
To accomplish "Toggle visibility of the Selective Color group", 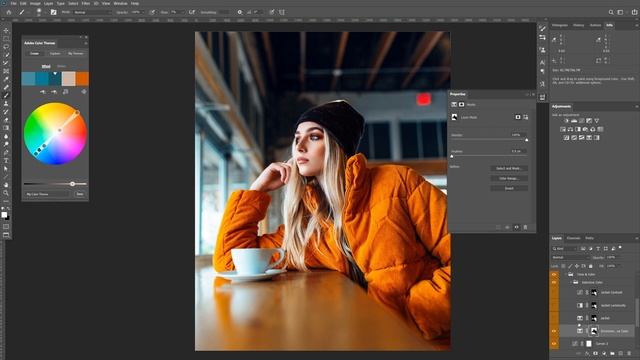I will (554, 282).
